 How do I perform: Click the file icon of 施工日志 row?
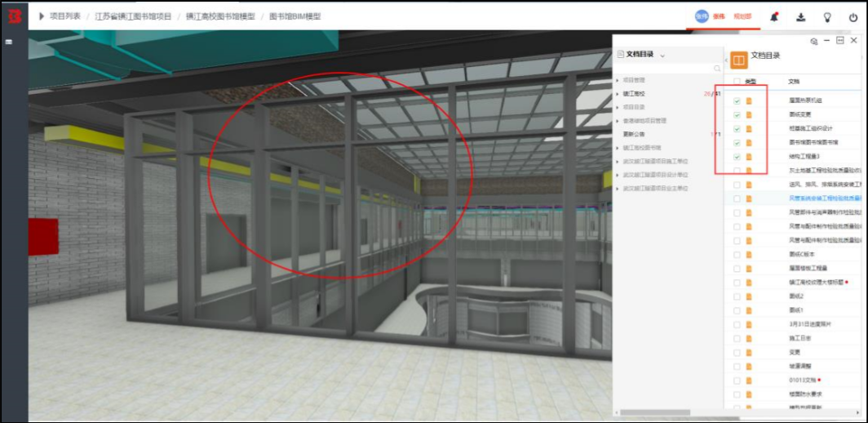coord(749,338)
